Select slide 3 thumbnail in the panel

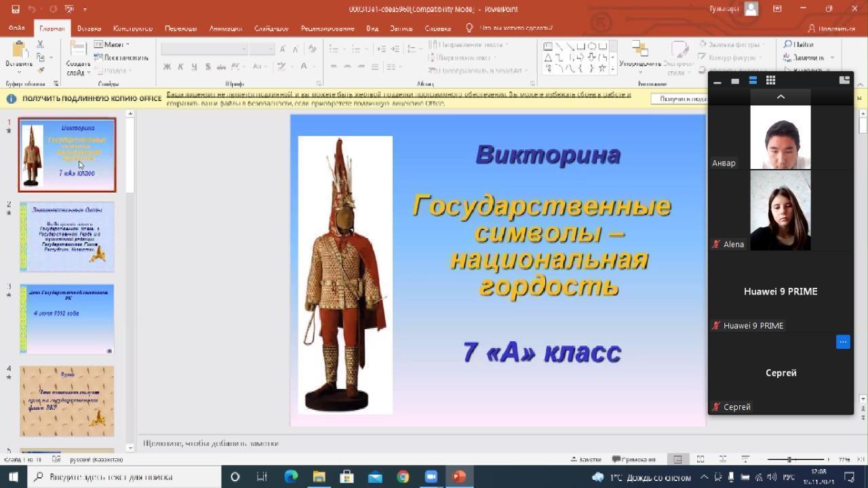(x=66, y=318)
